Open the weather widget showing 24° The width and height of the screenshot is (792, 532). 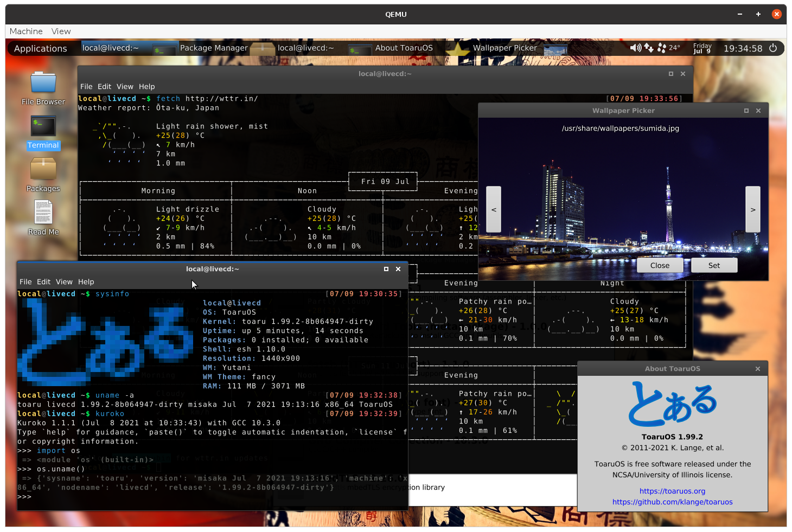pyautogui.click(x=668, y=48)
